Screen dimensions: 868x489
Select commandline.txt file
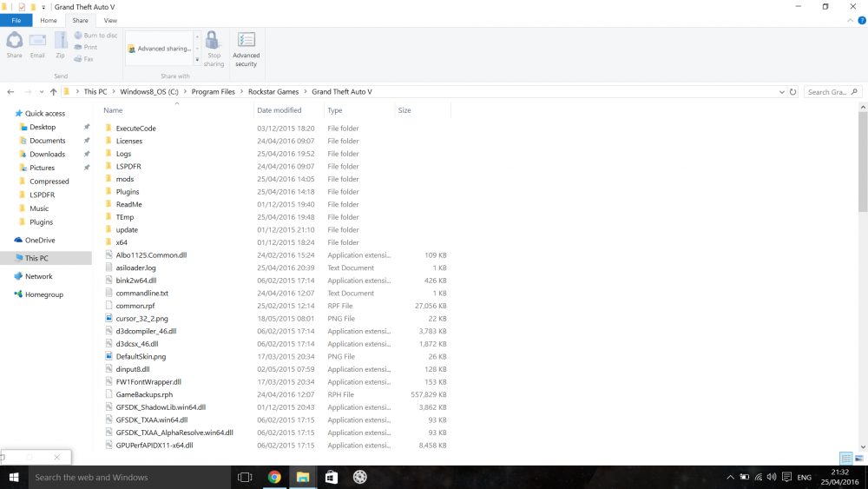point(141,294)
